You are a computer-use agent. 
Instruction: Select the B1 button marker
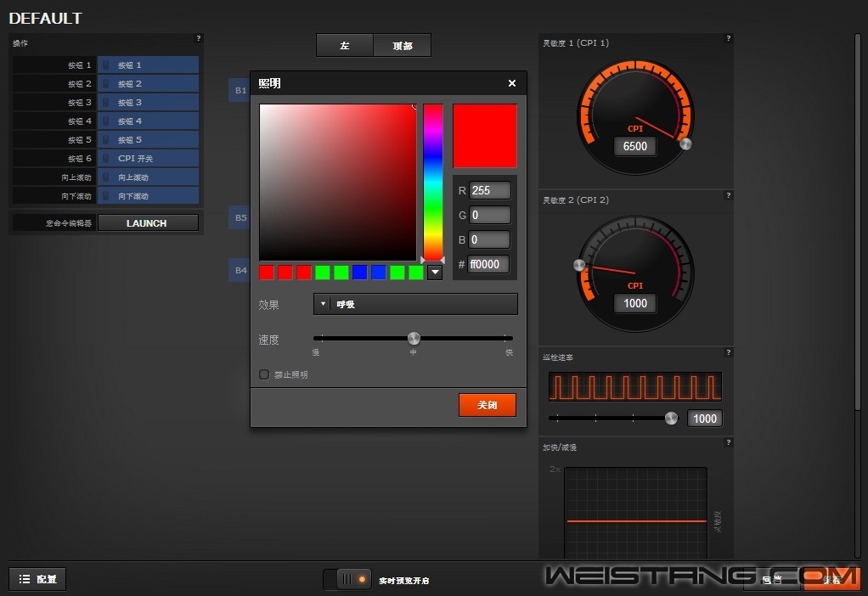(240, 90)
